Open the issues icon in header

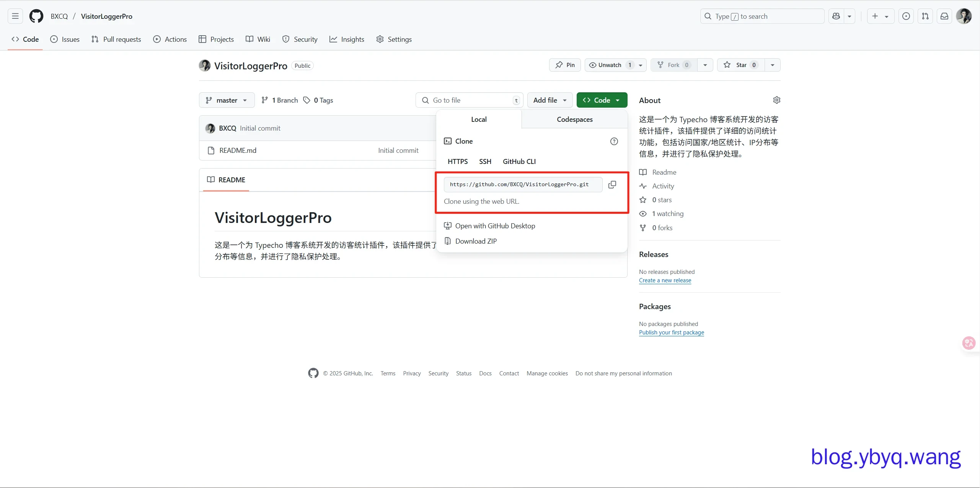(x=906, y=16)
